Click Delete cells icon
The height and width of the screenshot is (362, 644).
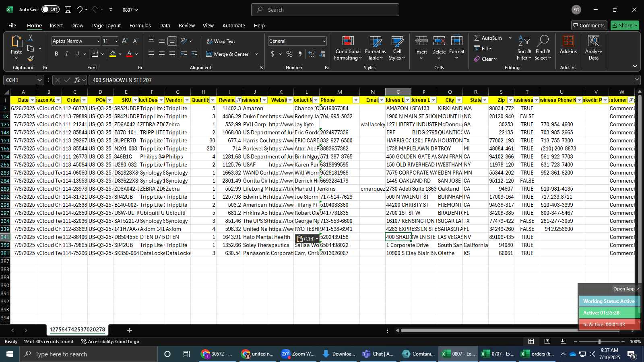pos(439,42)
